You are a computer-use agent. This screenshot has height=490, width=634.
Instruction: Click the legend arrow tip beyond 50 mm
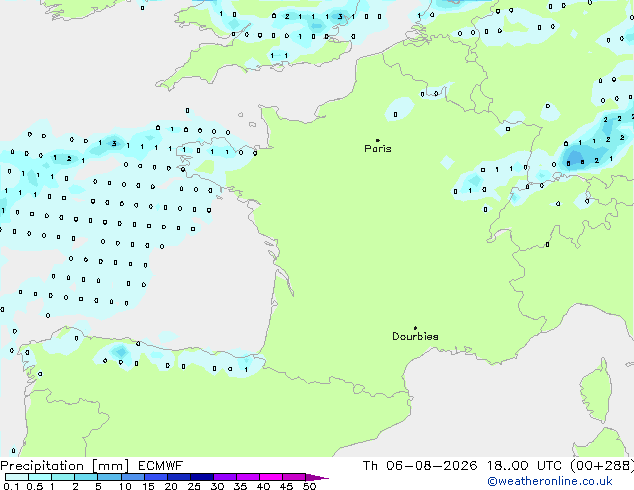(319, 478)
